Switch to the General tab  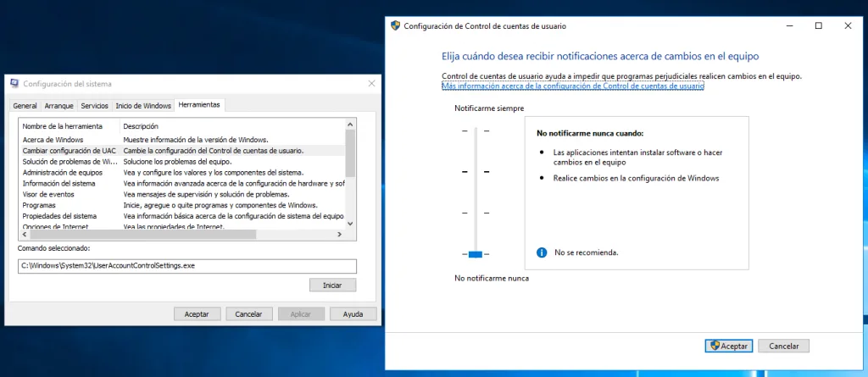pos(25,106)
